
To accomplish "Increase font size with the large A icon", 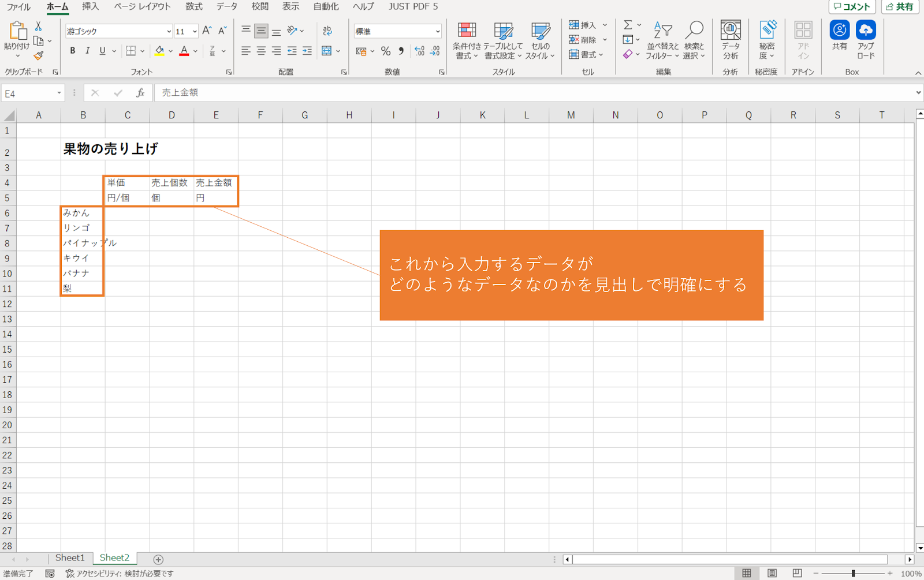I will [x=207, y=31].
